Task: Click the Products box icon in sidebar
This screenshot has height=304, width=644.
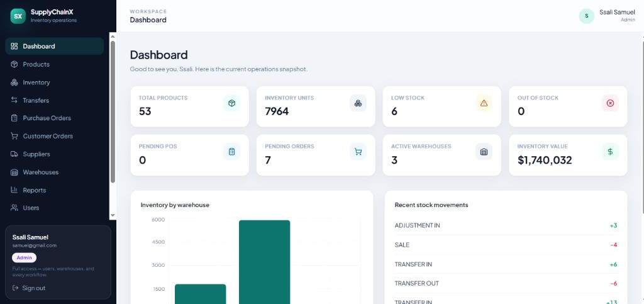Action: coord(14,64)
